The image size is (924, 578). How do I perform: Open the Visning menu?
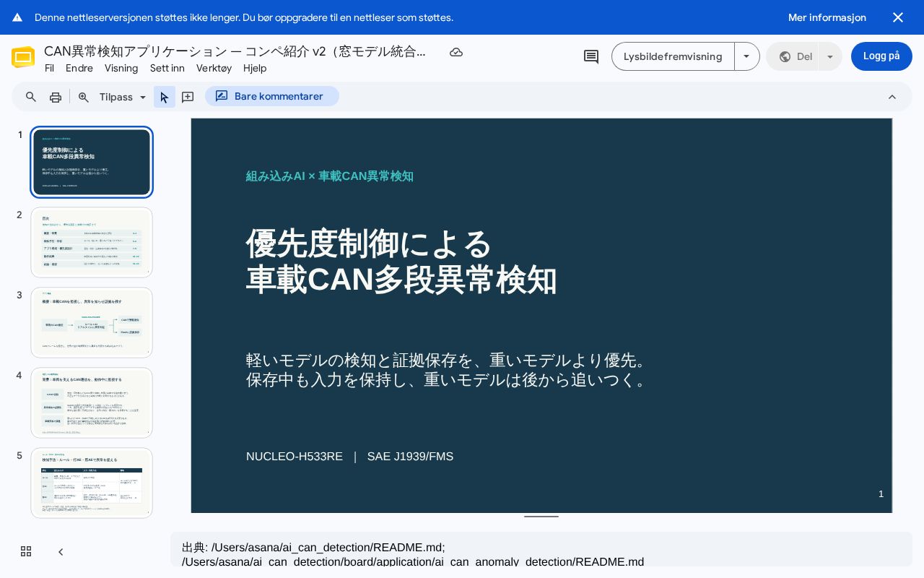click(x=121, y=68)
